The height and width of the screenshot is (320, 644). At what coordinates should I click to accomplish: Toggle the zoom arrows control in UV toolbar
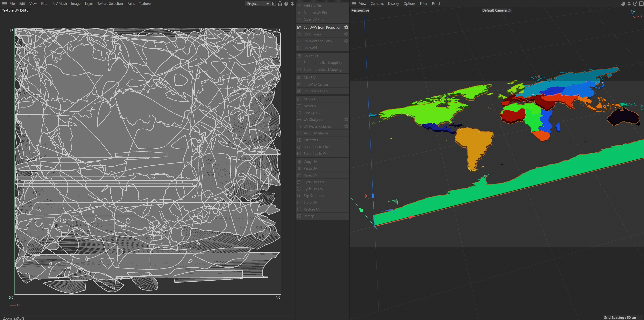(x=292, y=4)
